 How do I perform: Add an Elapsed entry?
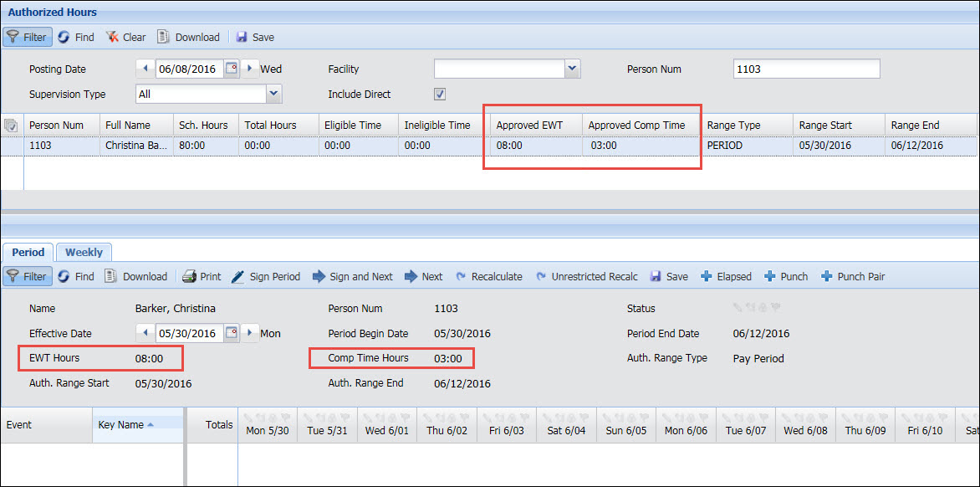(726, 276)
